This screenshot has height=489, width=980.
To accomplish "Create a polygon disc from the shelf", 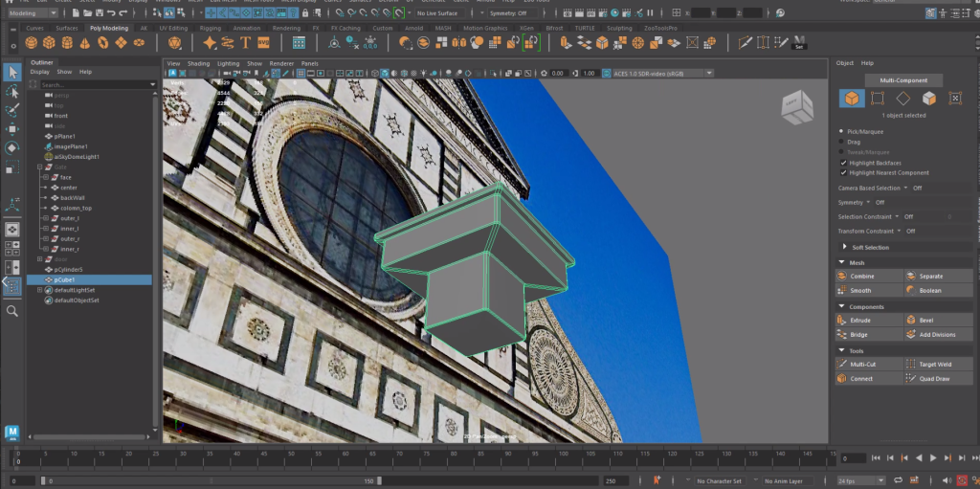I will [x=139, y=42].
